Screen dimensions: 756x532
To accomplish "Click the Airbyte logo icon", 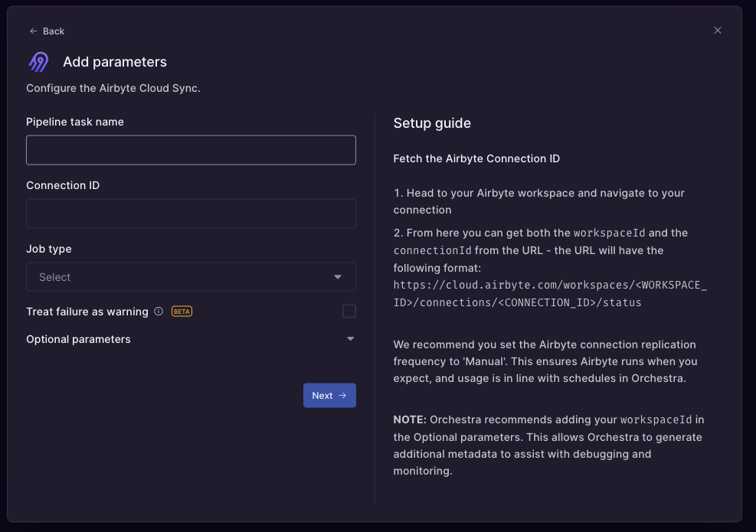I will point(38,62).
